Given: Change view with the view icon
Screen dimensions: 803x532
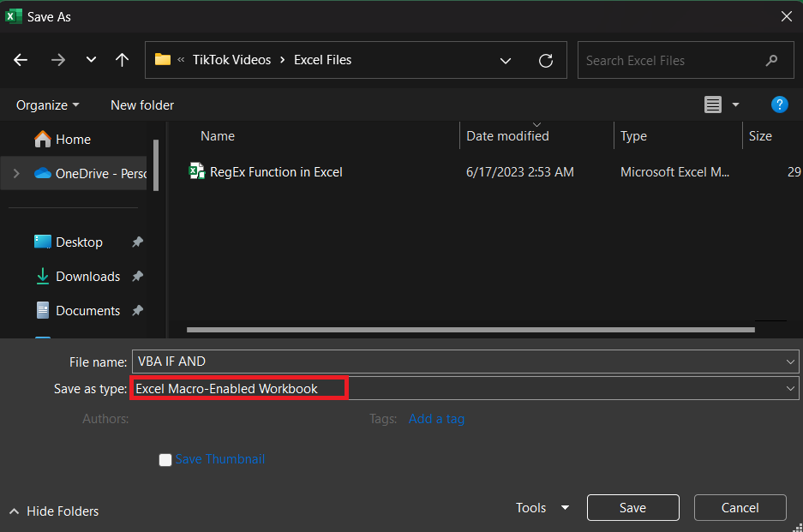Looking at the screenshot, I should 713,105.
